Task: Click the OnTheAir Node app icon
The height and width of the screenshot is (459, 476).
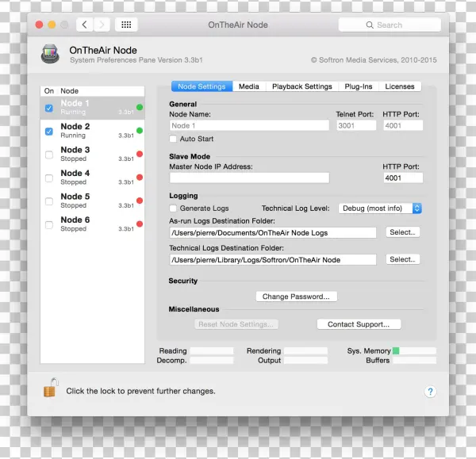Action: click(50, 54)
